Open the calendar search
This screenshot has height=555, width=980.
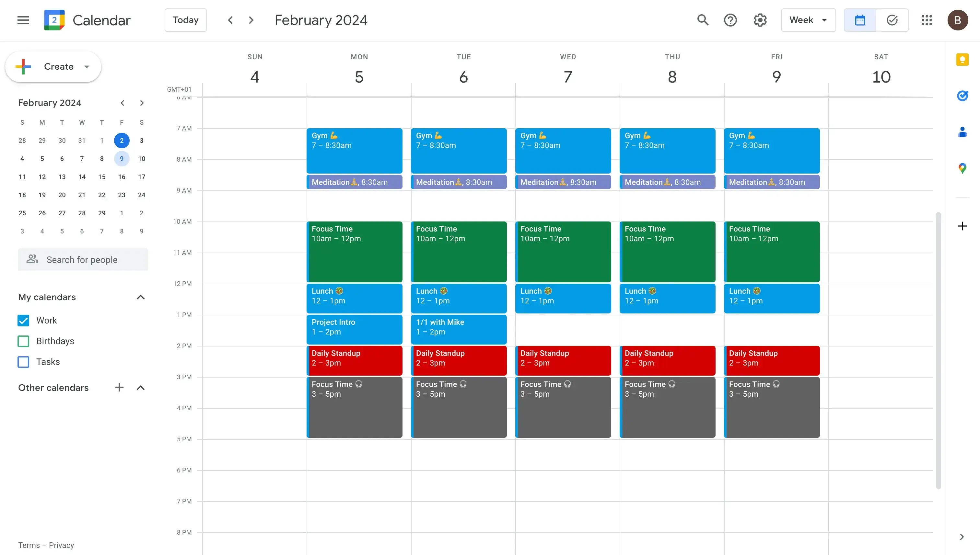click(x=702, y=20)
